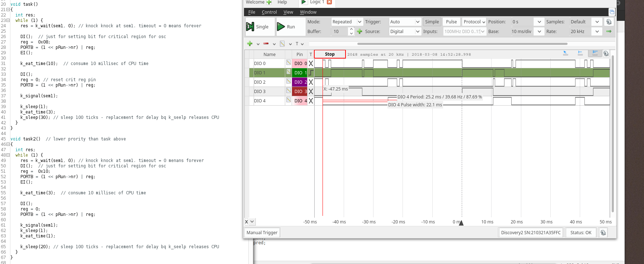Open the Mode dropdown showing Repeated
The image size is (644, 264).
347,22
